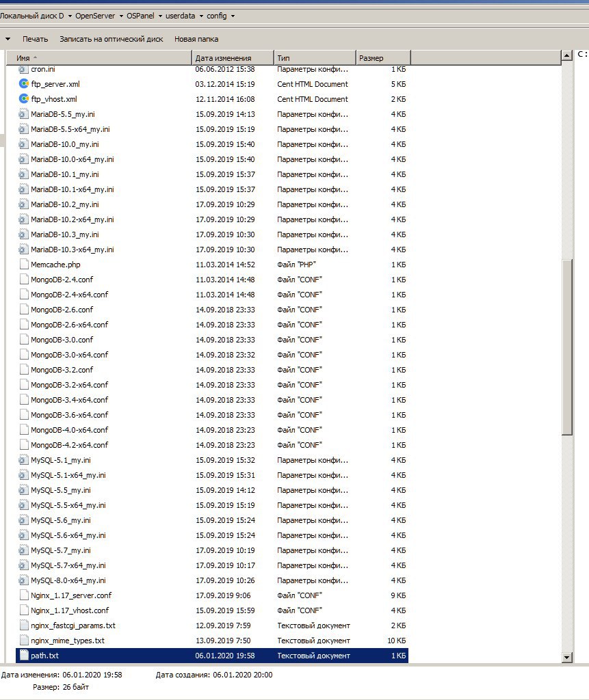The width and height of the screenshot is (589, 700).
Task: Open dropdown arrow after OSPanel breadcrumb
Action: (160, 16)
